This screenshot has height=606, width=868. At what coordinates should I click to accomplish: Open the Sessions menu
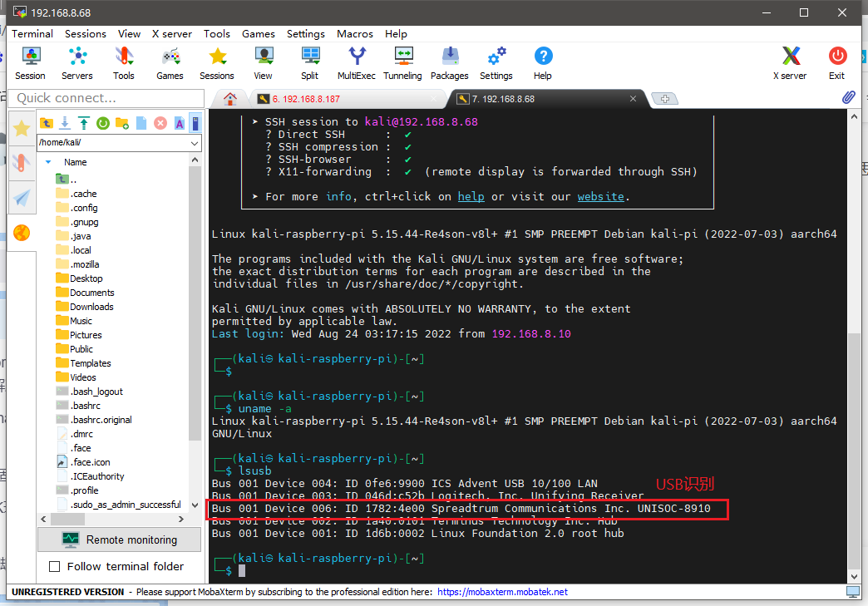[86, 34]
